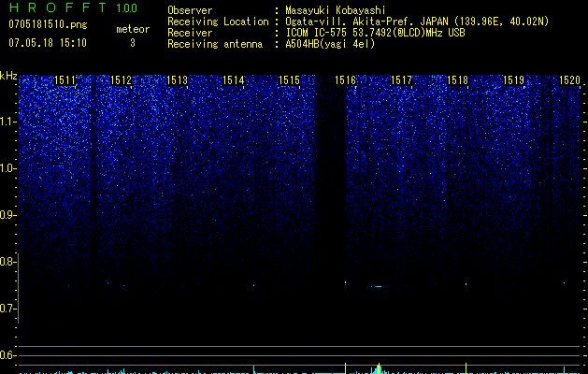The width and height of the screenshot is (588, 374).
Task: Click the meteor count 3
Action: pyautogui.click(x=133, y=43)
